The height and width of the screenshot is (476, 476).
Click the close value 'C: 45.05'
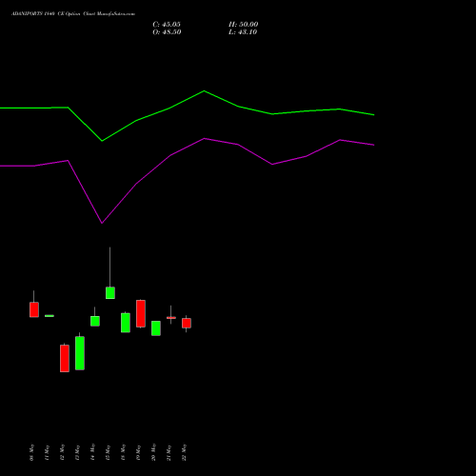coord(167,25)
